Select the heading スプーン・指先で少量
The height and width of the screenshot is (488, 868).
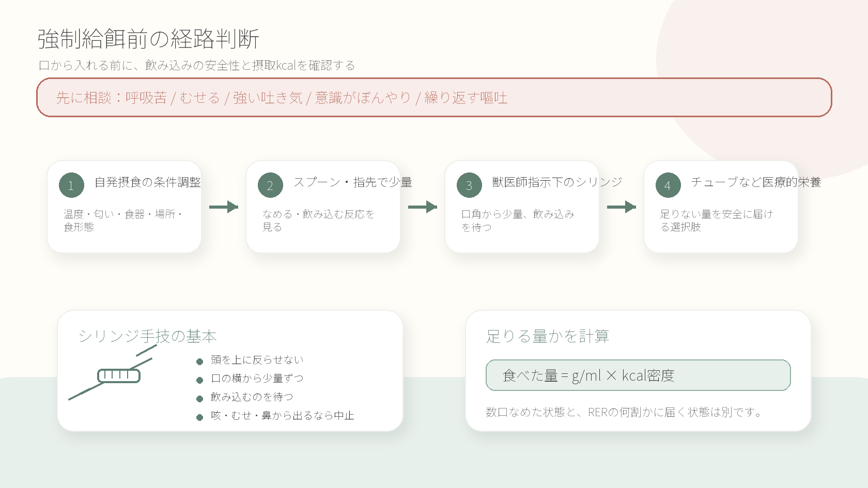[353, 182]
